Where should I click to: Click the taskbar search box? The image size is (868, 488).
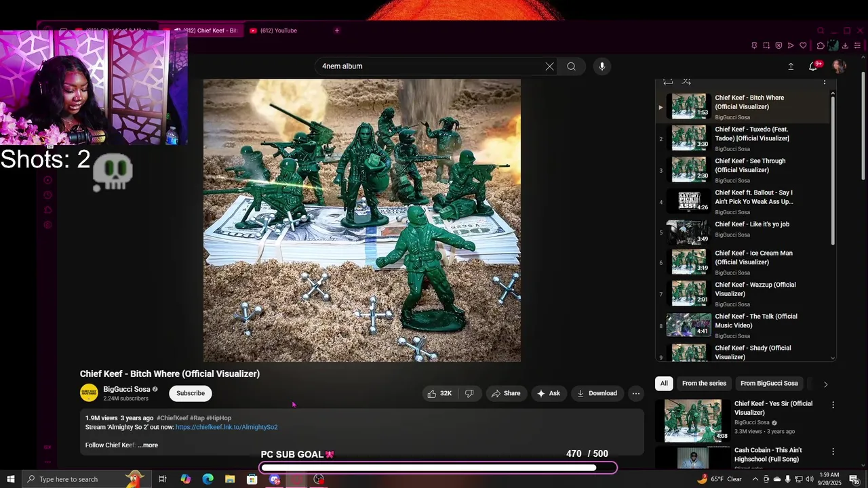click(x=87, y=479)
